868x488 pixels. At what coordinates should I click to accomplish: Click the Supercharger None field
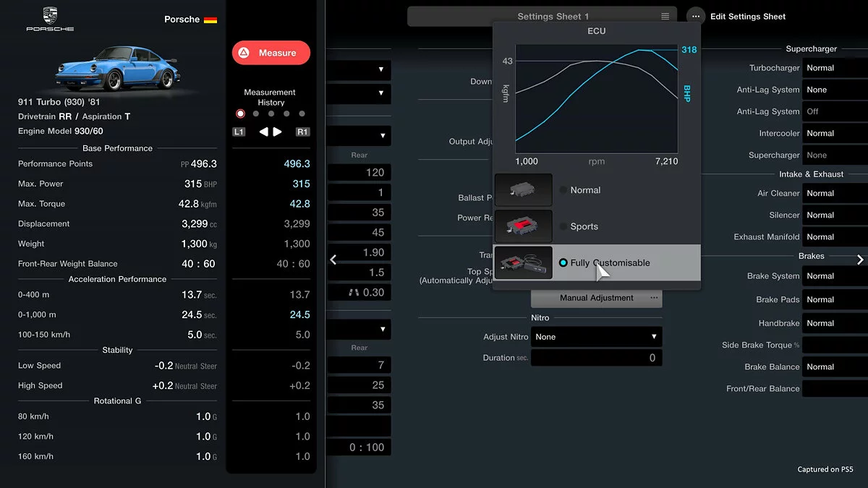coord(835,155)
